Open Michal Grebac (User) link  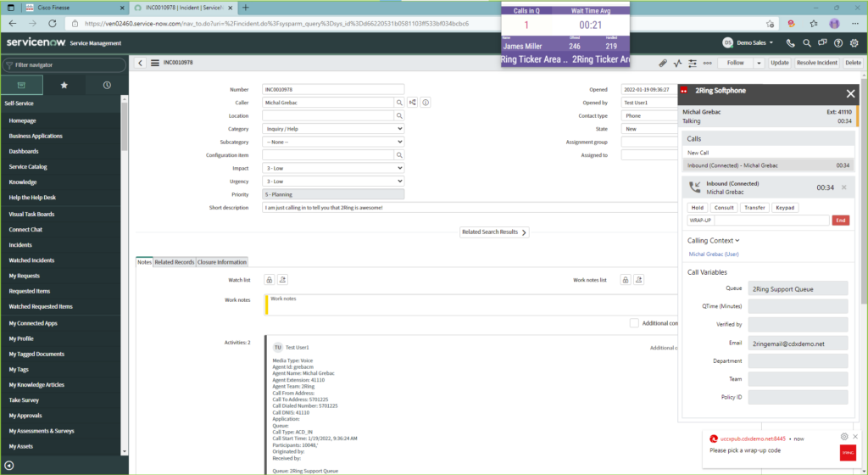click(714, 254)
